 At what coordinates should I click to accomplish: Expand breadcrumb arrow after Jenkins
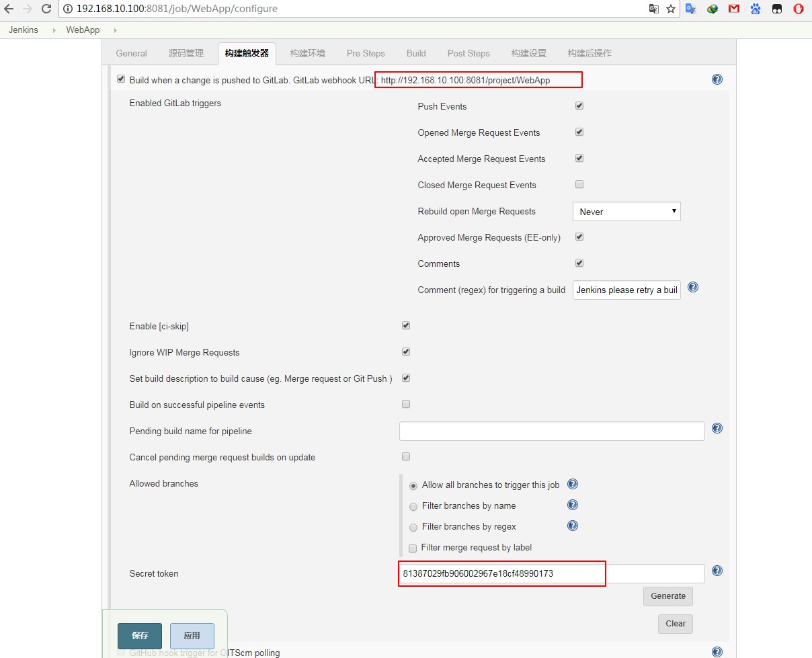(x=52, y=30)
